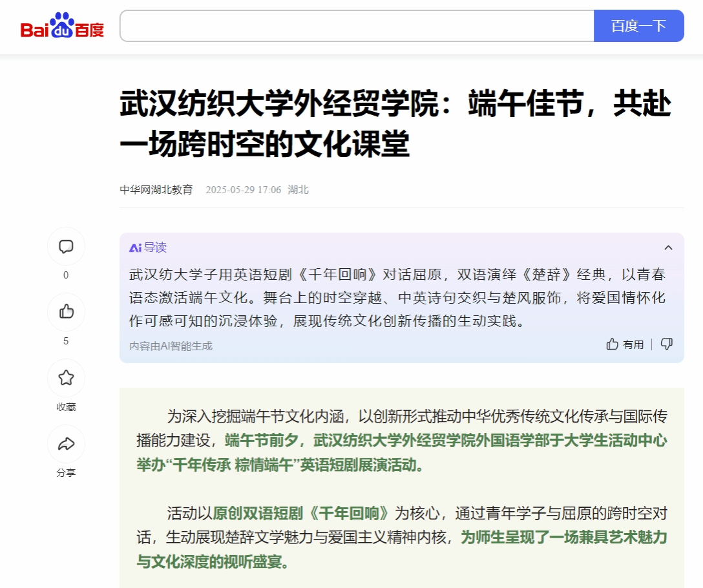Screen dimensions: 703x588
Task: Click the Baidu logo
Action: 62,26
